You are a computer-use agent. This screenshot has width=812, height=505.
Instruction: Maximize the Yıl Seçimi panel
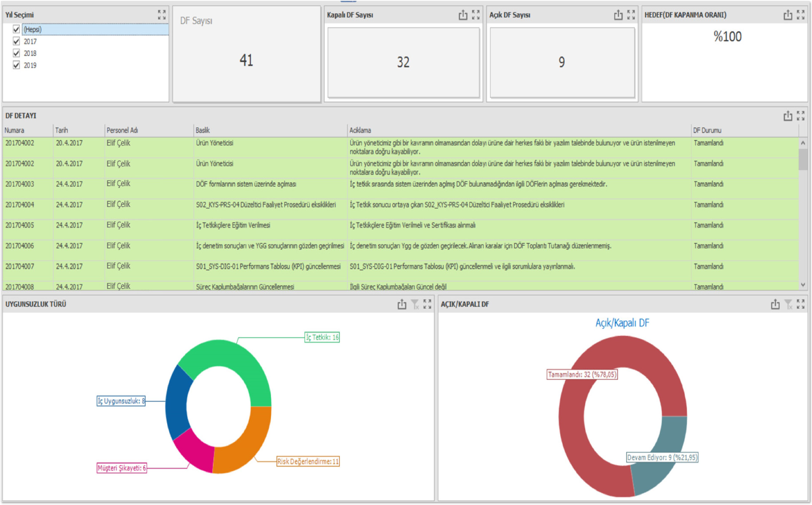point(162,15)
